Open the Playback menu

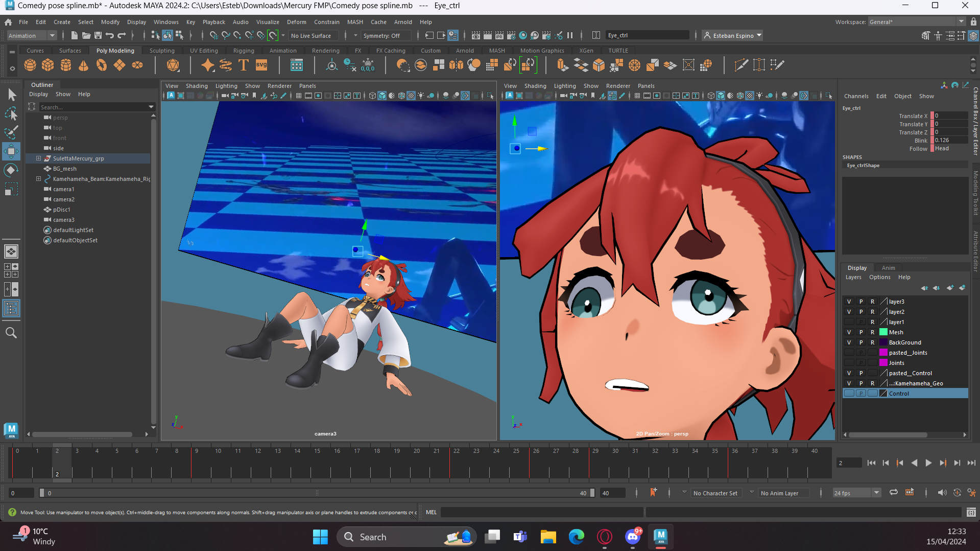213,22
